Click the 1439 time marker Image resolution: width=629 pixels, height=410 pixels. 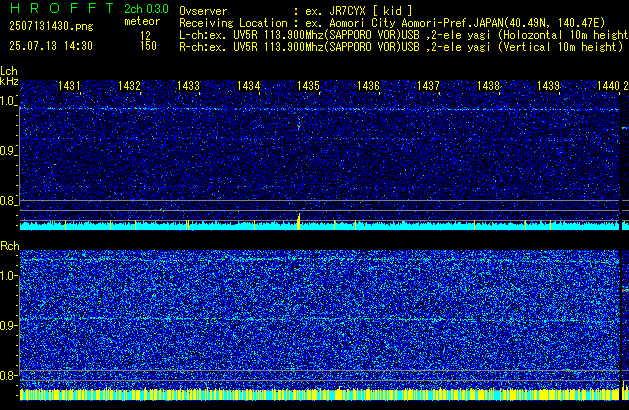click(548, 86)
